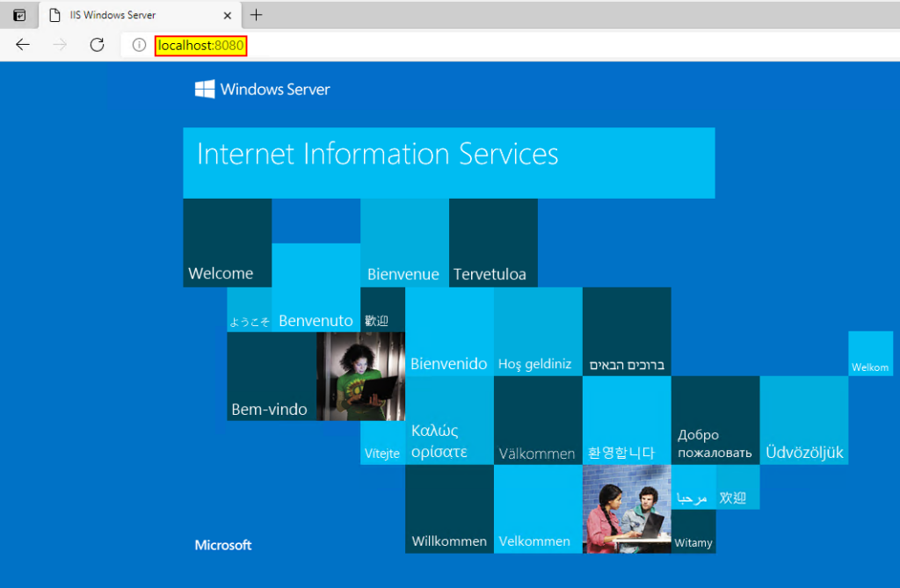Click the Welcome tile
Viewport: 900px width, 588px height.
point(228,243)
